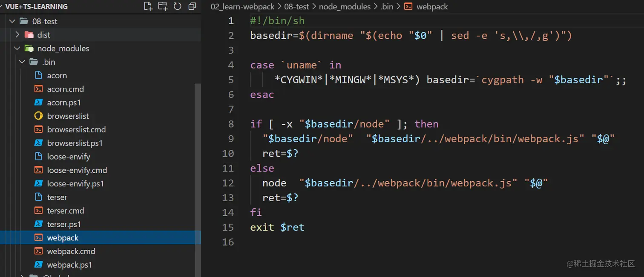Click the shell icon in the breadcrumb
This screenshot has height=277, width=644.
[408, 7]
